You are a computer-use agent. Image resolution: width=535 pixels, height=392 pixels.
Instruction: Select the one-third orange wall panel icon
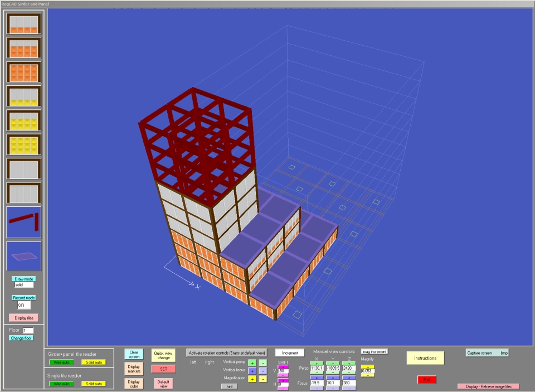click(23, 24)
